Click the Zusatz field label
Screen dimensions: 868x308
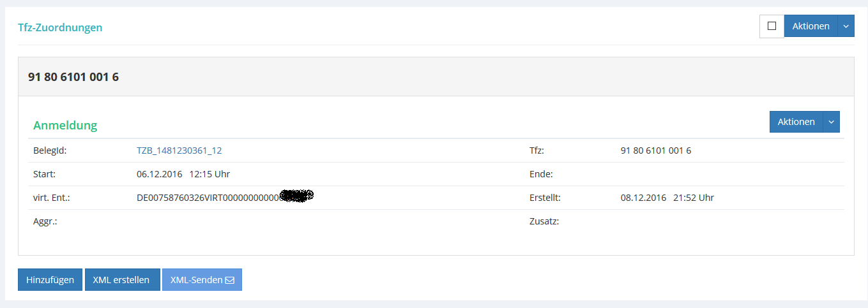point(544,221)
